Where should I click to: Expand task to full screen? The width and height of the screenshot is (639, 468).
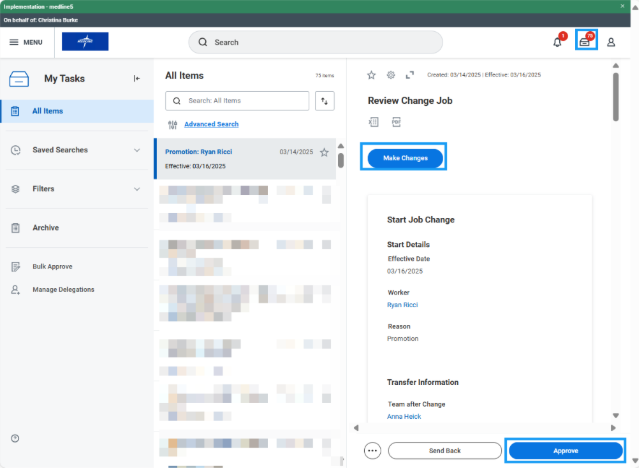pos(410,74)
